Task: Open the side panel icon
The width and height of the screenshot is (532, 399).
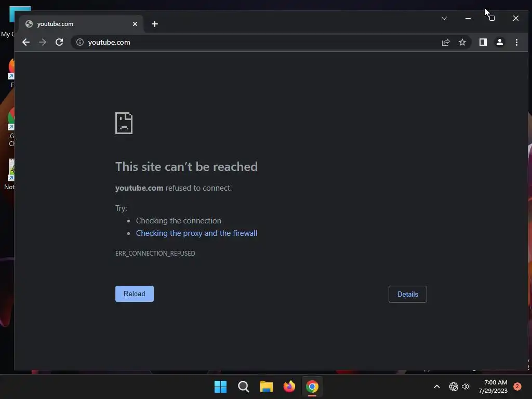Action: (x=483, y=42)
